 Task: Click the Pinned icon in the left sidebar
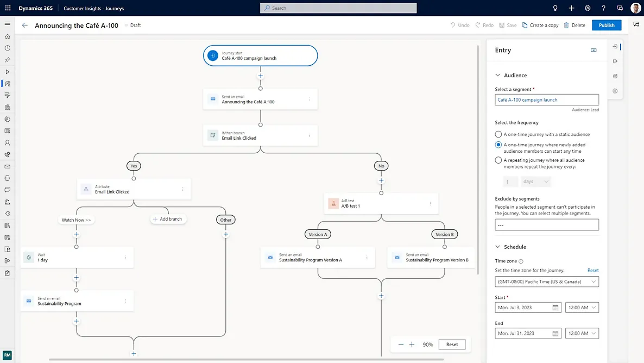(x=7, y=60)
